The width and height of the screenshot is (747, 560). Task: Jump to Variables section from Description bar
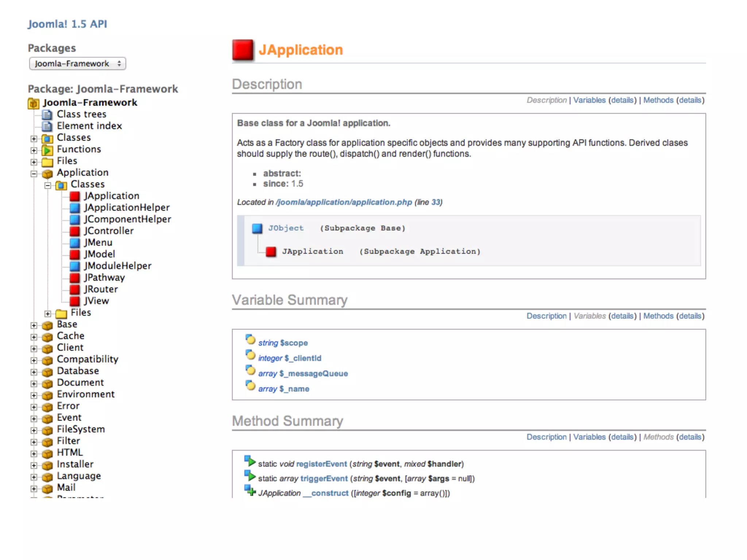[589, 100]
